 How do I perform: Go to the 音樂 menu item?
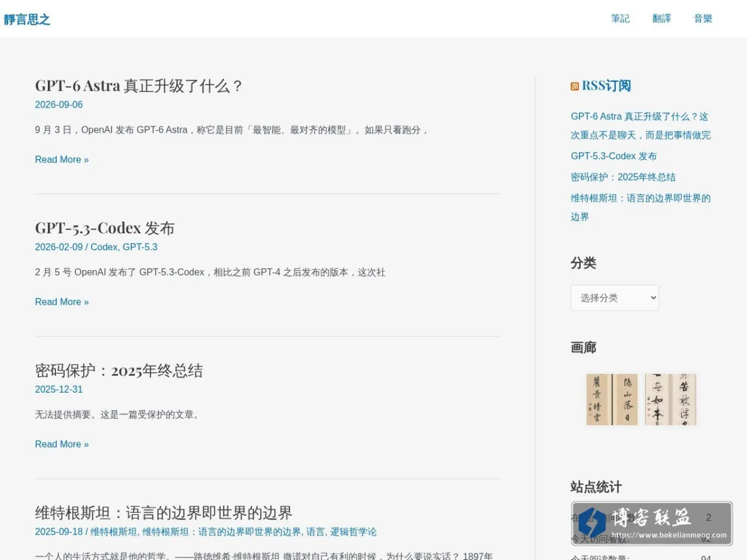coord(703,19)
